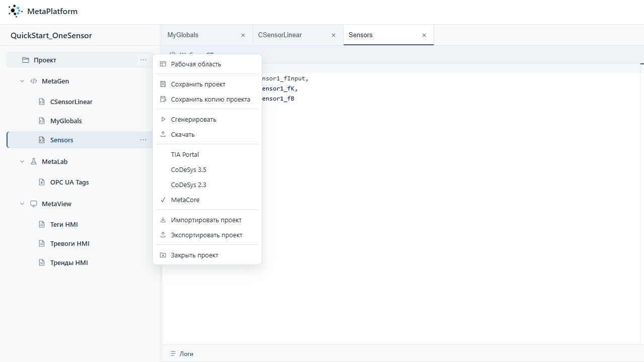The width and height of the screenshot is (644, 362).
Task: Click the OPC UA Tags file icon
Action: click(x=42, y=182)
